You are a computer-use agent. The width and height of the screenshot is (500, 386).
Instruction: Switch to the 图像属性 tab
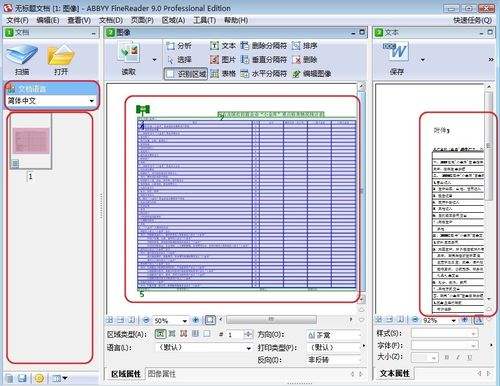(x=162, y=374)
